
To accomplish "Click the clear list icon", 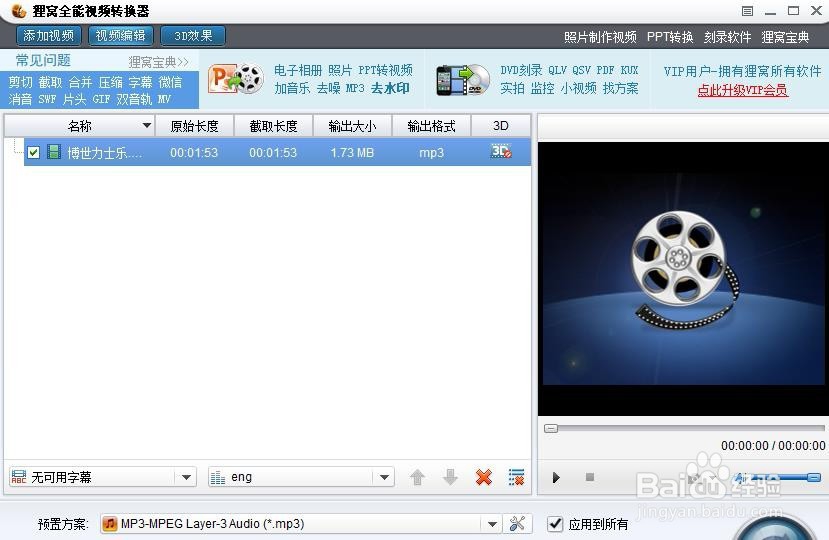I will tap(517, 477).
